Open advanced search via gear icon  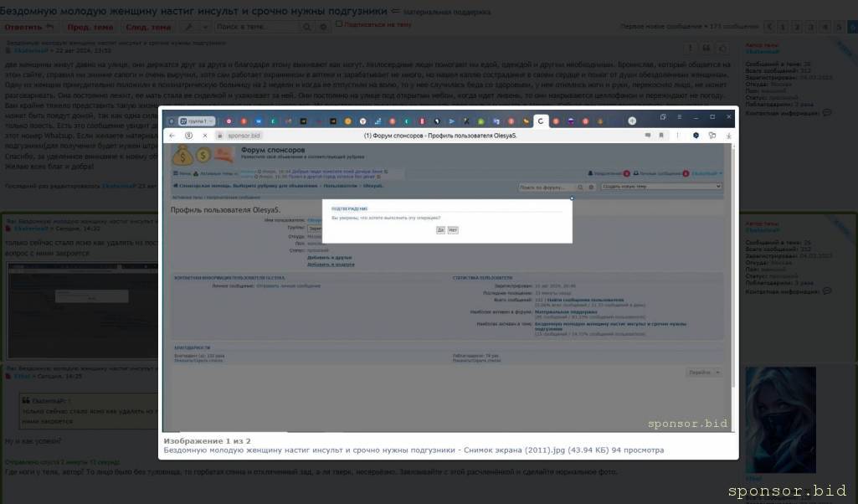tap(324, 27)
